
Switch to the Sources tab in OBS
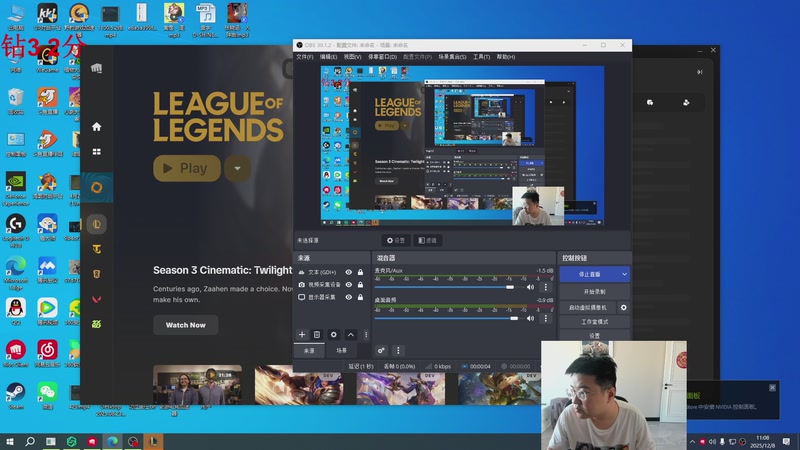[309, 351]
